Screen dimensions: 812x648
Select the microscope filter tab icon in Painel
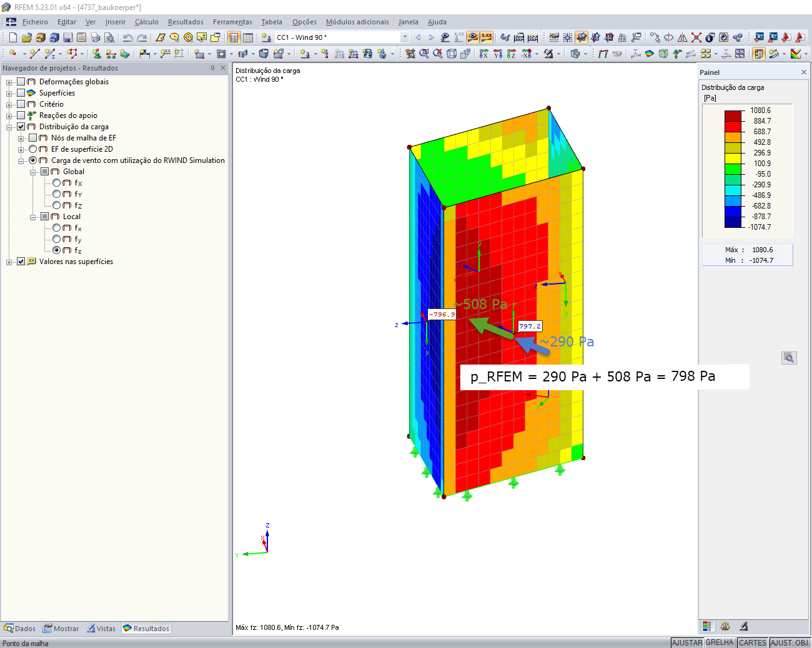point(744,626)
